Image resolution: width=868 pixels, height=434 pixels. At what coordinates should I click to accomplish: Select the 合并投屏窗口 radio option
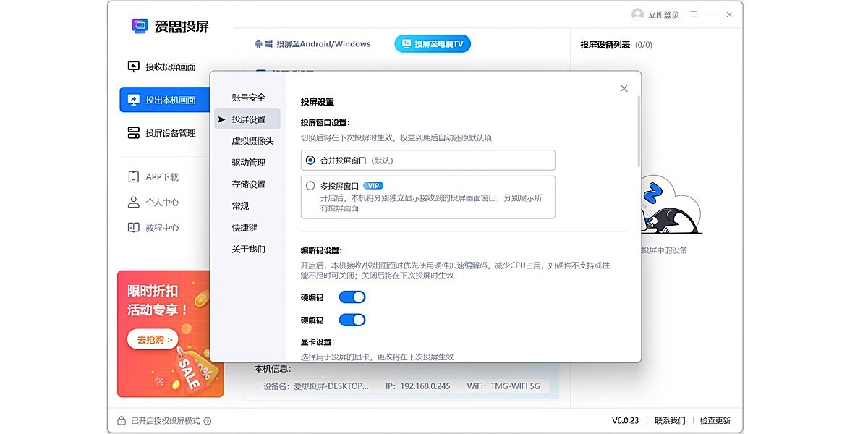pos(309,160)
